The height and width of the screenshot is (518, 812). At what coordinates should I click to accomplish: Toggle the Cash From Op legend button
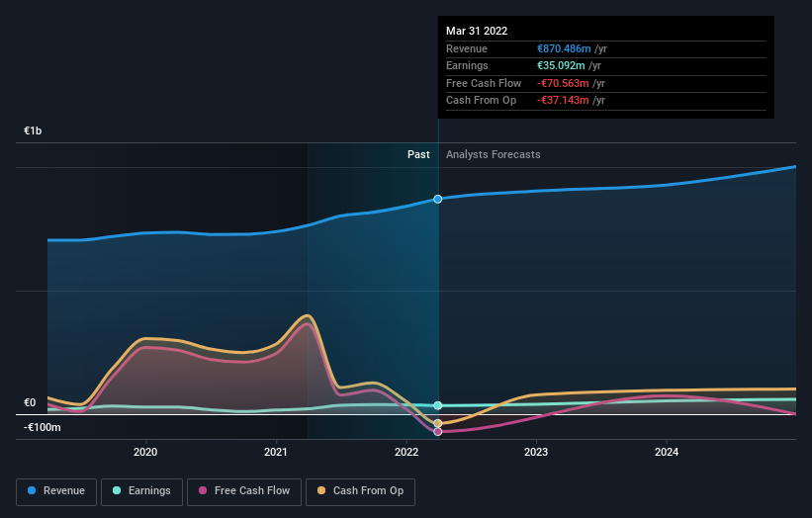[x=360, y=491]
